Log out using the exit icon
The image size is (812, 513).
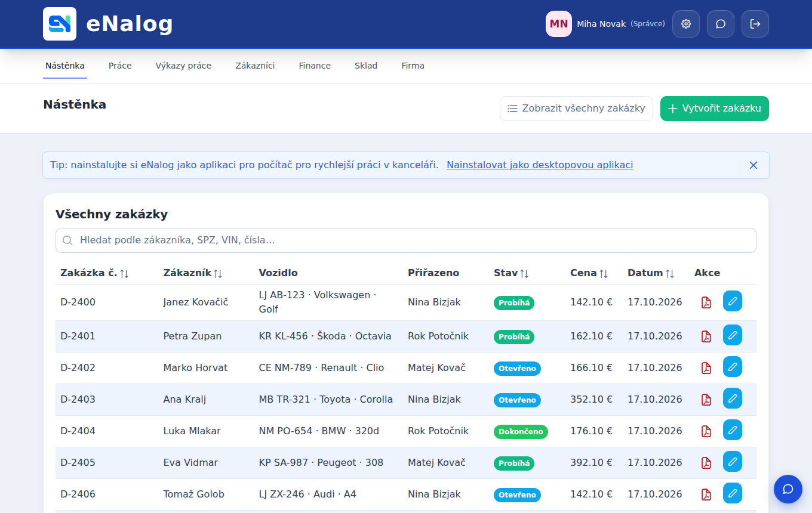755,24
